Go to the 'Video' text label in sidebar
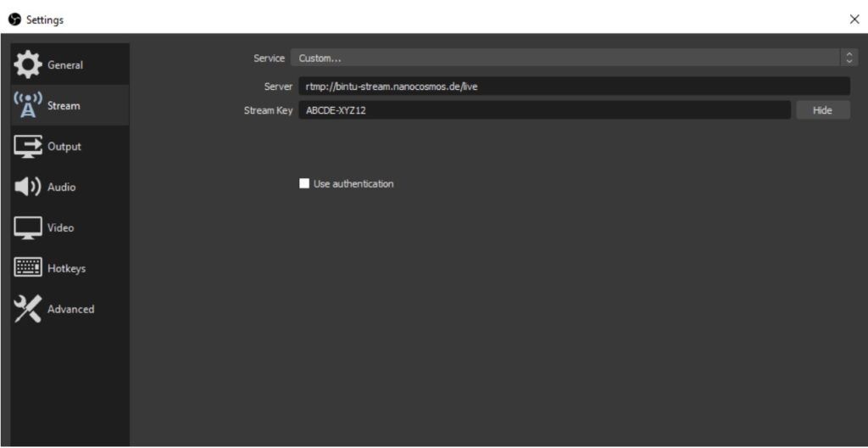The image size is (868, 448). click(x=60, y=228)
